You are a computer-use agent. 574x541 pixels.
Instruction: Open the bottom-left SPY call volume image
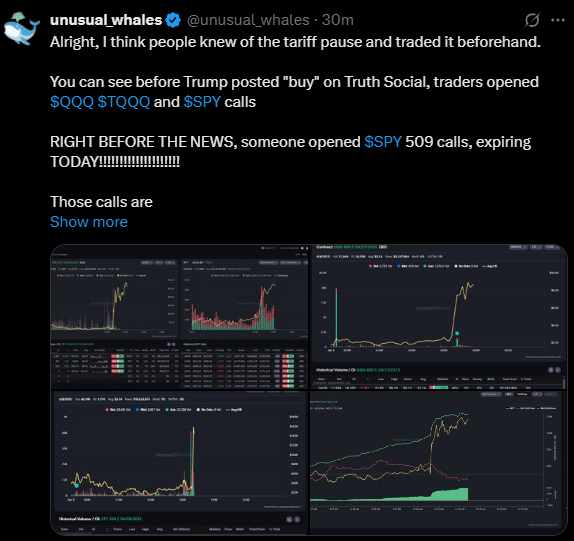coord(179,463)
